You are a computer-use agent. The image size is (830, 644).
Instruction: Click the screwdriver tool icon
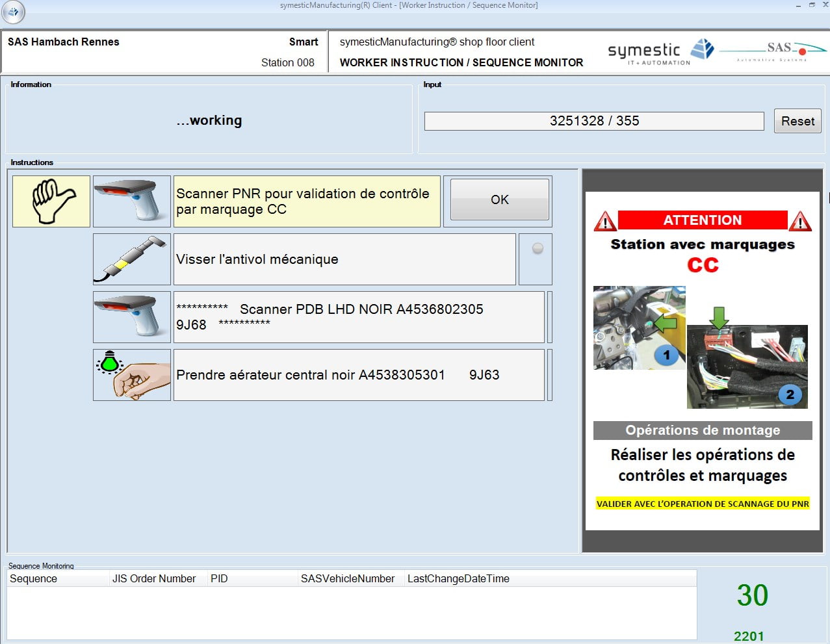pyautogui.click(x=132, y=259)
